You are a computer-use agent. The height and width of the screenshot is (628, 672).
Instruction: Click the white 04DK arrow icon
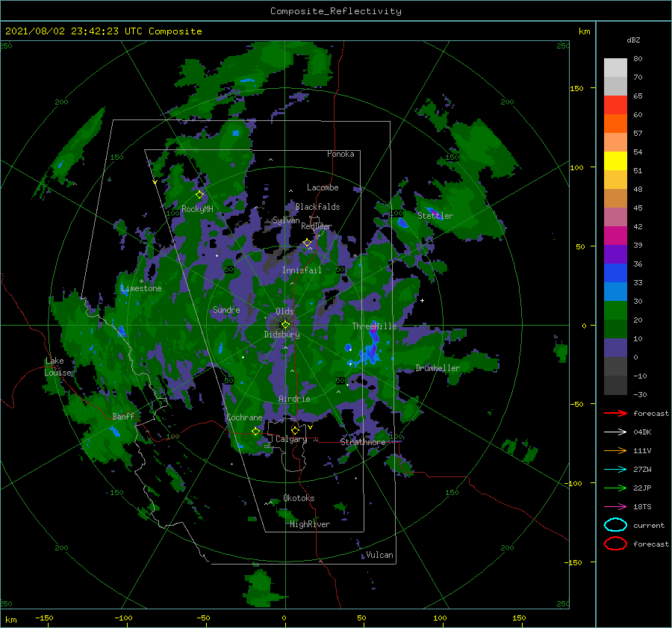615,432
